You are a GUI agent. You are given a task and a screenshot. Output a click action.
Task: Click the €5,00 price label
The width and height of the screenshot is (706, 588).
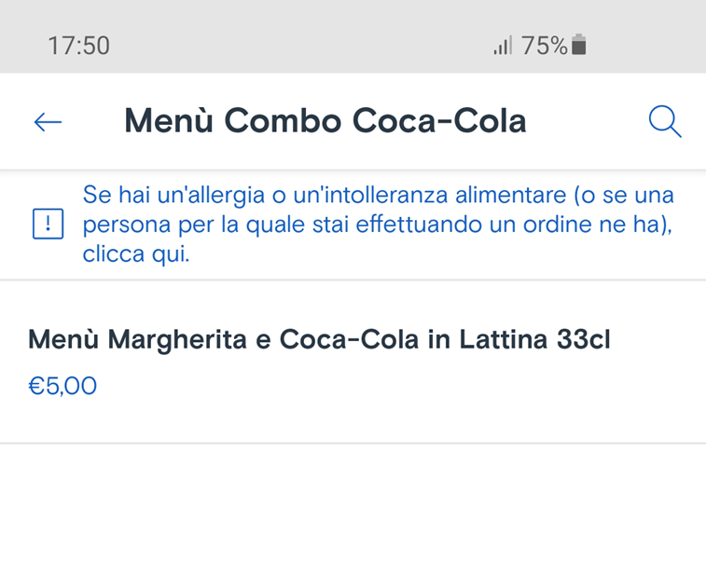click(62, 386)
